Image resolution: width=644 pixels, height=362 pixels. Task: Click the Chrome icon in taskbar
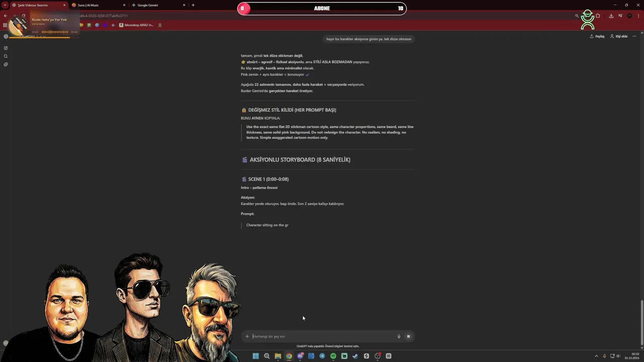[x=289, y=356]
